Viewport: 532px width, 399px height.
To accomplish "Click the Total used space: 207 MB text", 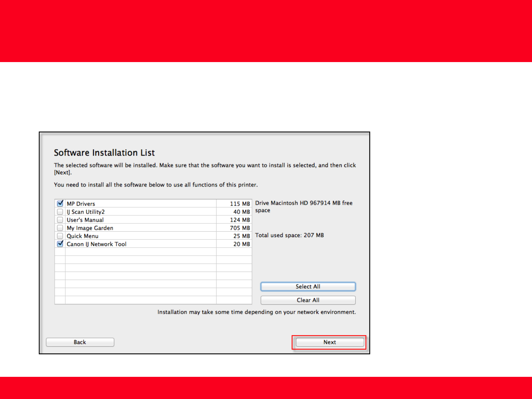I will tap(290, 235).
